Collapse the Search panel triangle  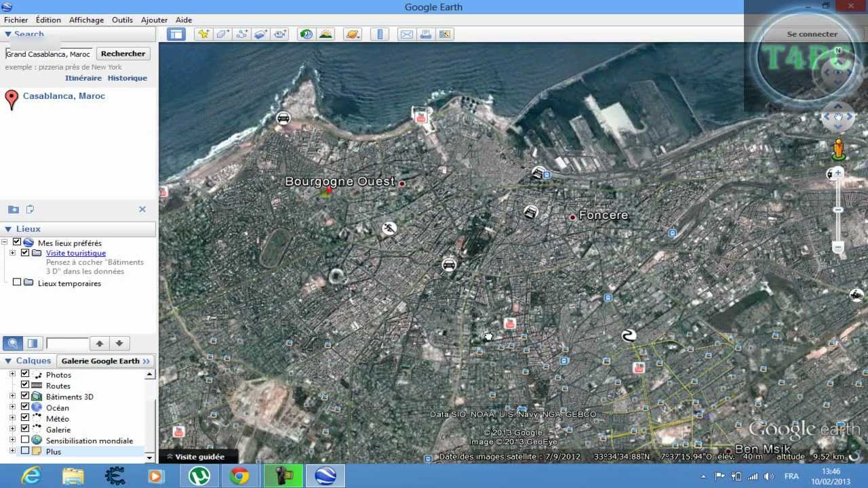click(x=8, y=35)
